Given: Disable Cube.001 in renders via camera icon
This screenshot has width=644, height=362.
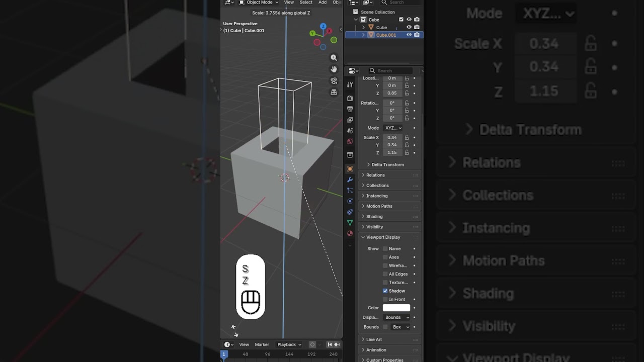Looking at the screenshot, I should pyautogui.click(x=417, y=35).
